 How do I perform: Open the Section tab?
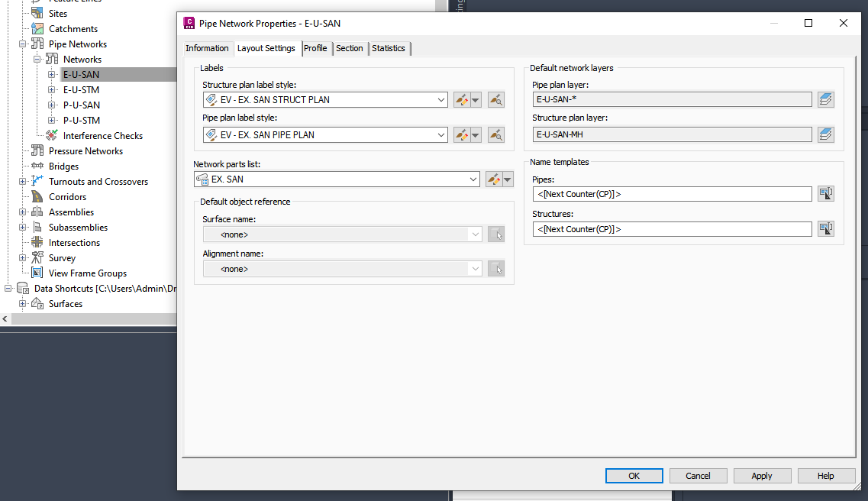[x=350, y=48]
